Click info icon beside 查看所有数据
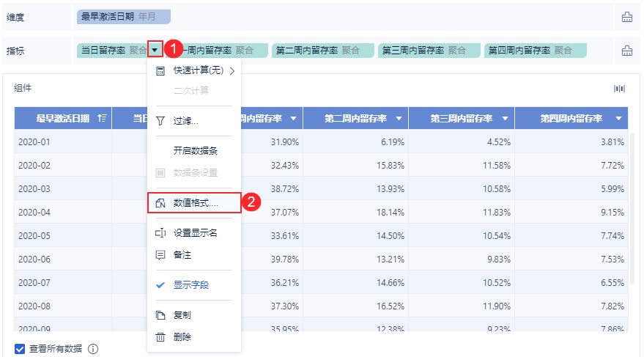This screenshot has height=357, width=644. (93, 349)
